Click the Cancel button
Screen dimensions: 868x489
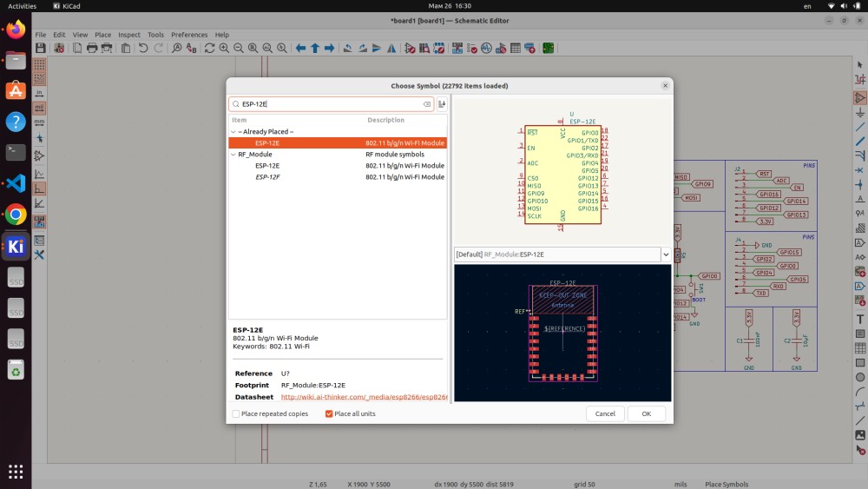tap(605, 413)
